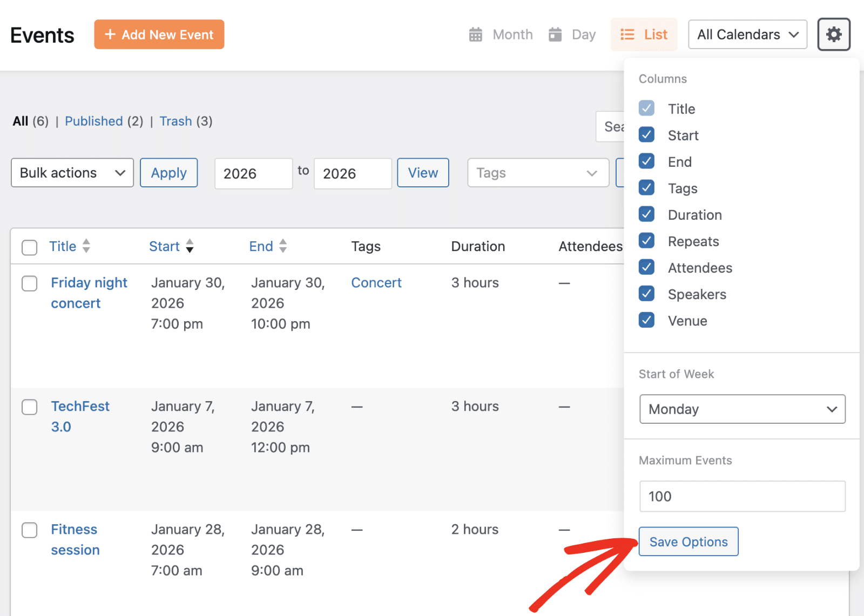The height and width of the screenshot is (616, 864).
Task: Click plus icon on Add New Event
Action: (x=110, y=35)
